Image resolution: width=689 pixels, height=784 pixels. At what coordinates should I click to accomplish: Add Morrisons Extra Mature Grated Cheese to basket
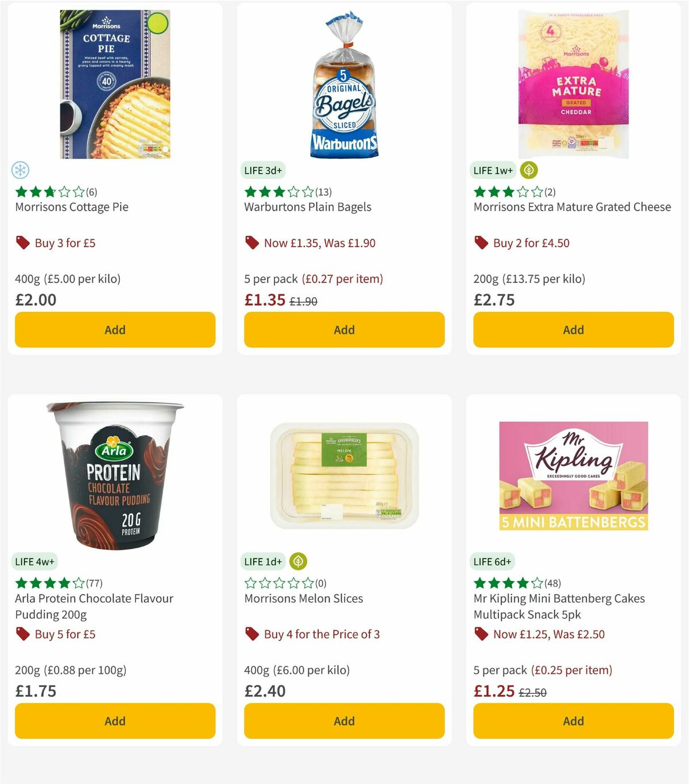pos(573,329)
